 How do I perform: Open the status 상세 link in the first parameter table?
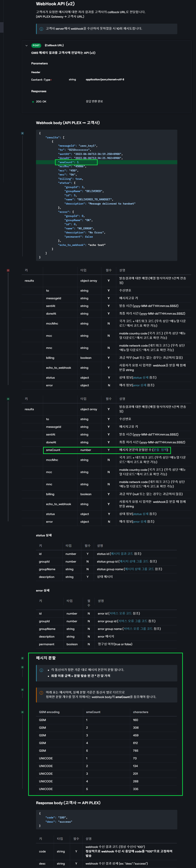(x=140, y=377)
